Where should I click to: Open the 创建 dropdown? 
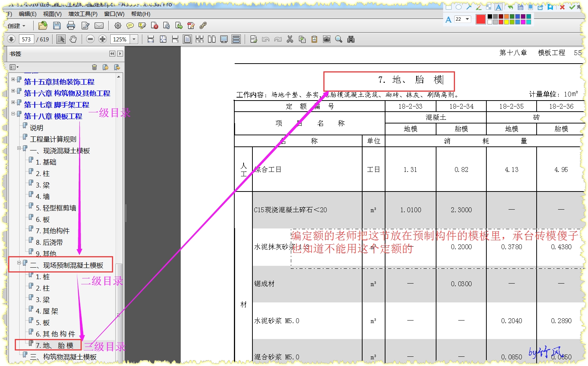pyautogui.click(x=17, y=26)
